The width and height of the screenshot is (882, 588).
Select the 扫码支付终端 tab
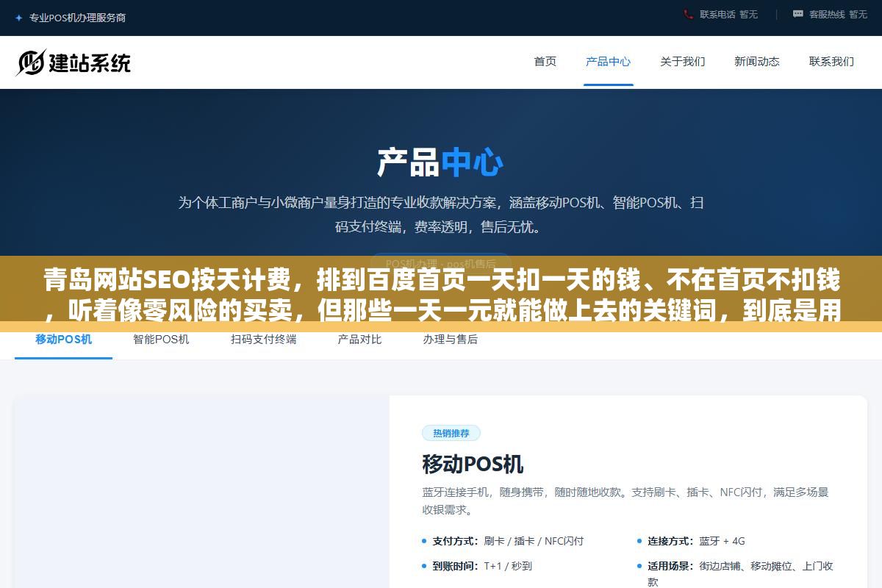pos(263,340)
